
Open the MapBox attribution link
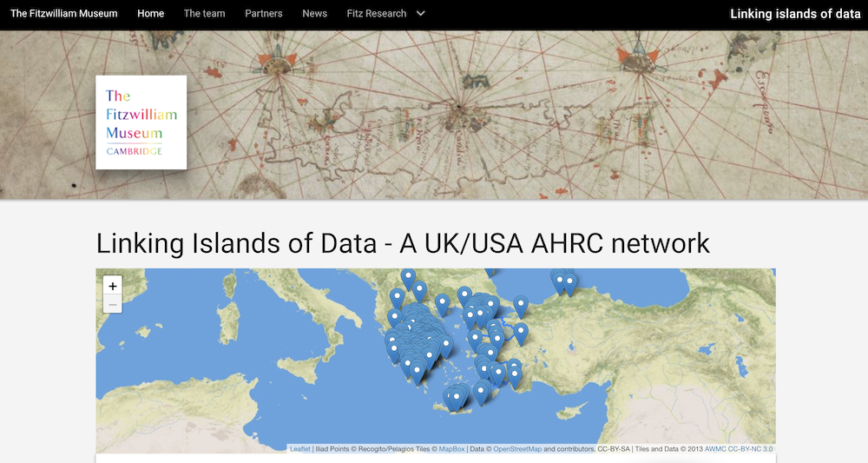coord(451,449)
